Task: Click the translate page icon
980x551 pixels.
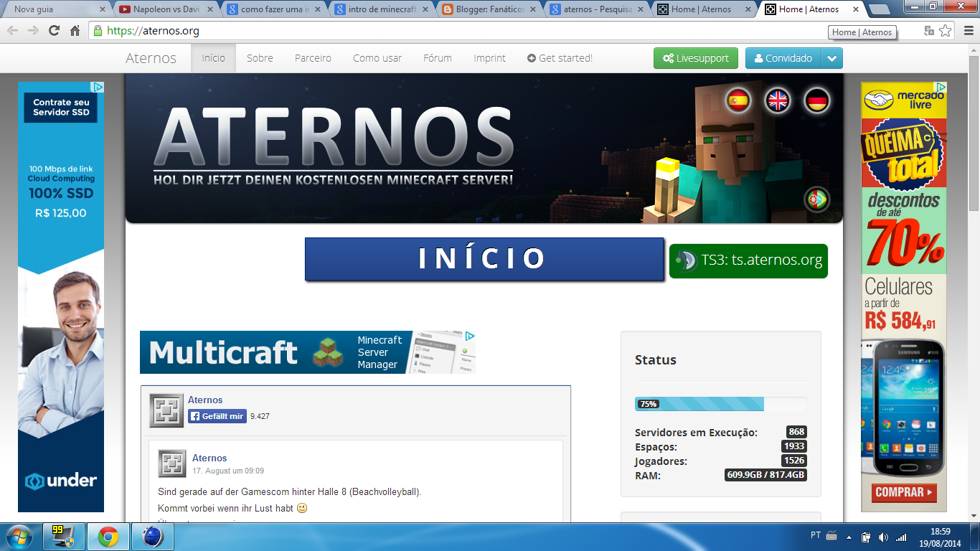Action: click(929, 31)
